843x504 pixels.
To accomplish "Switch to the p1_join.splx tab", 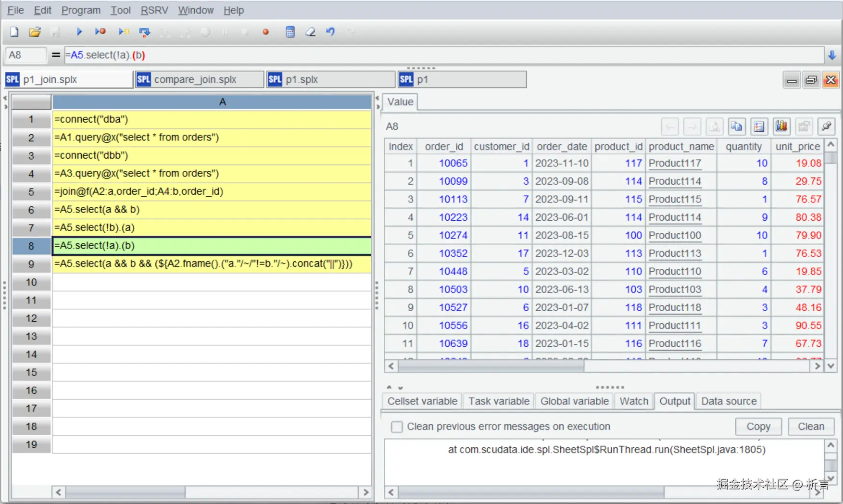I will point(69,79).
